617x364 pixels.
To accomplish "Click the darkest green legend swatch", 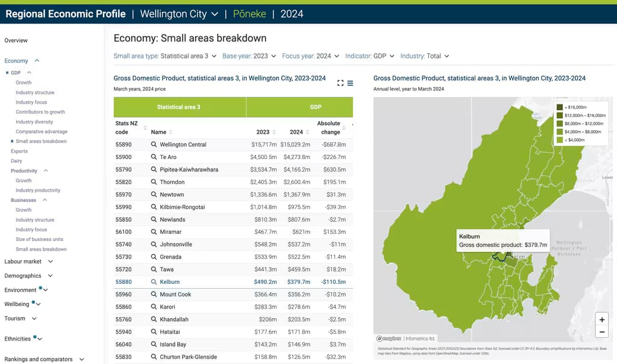I will 560,107.
